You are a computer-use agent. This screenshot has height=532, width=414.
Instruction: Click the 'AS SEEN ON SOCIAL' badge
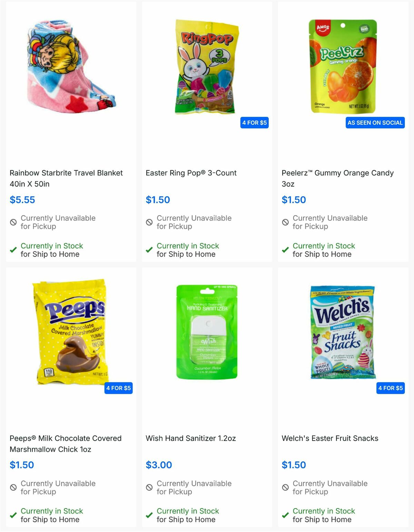375,123
